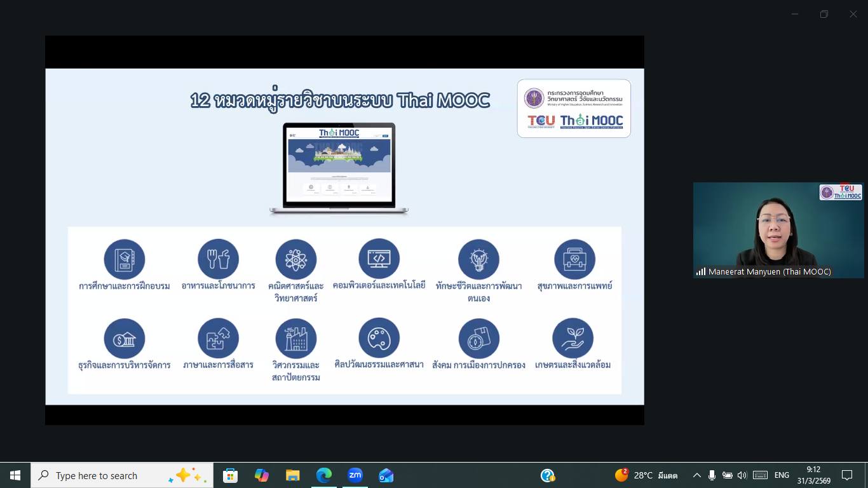
Task: Click Maneerat Manyuen's video thumbnail
Action: tap(778, 230)
